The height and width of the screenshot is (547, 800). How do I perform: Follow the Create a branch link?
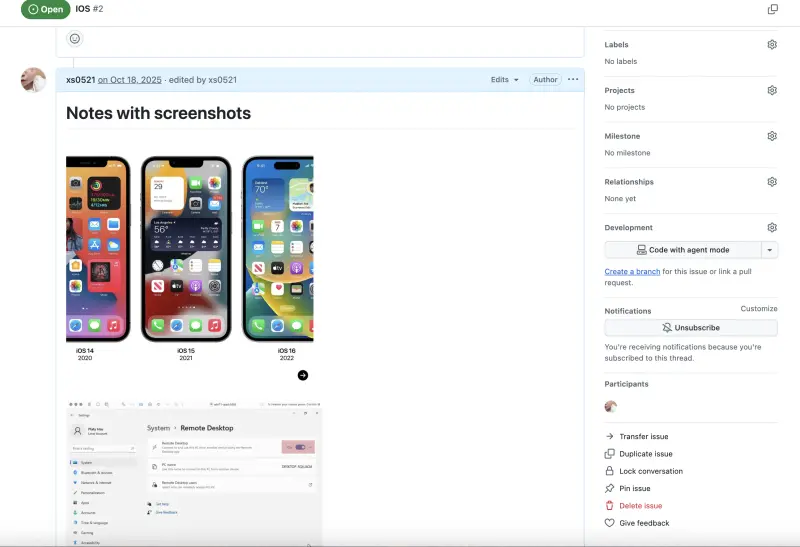pos(632,272)
